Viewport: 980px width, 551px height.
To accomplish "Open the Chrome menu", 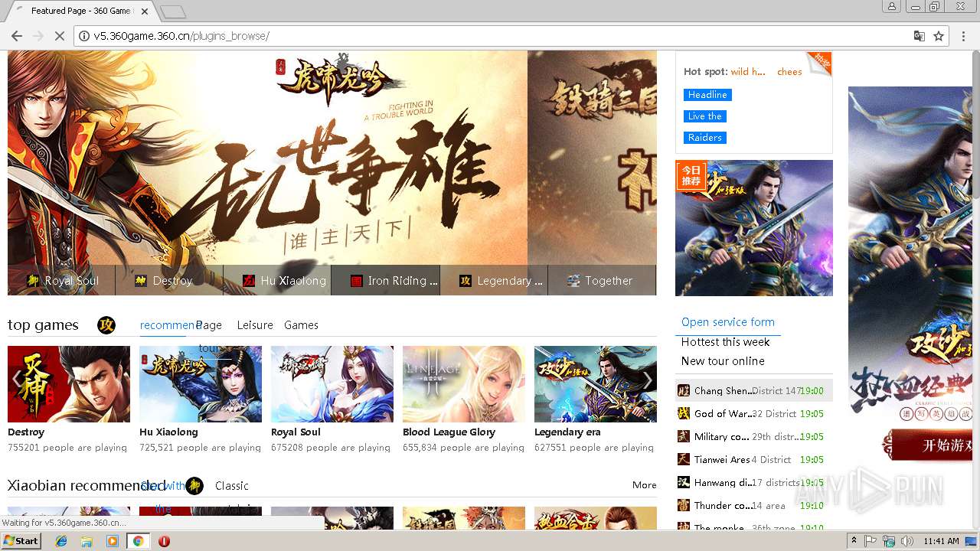I will coord(962,36).
